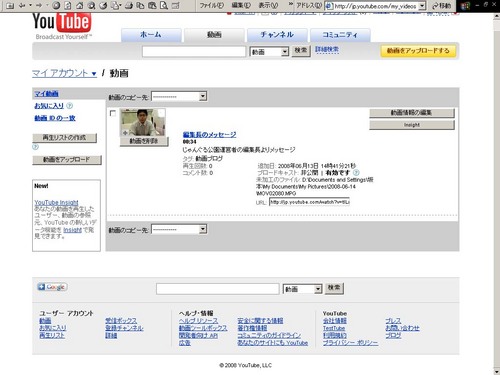Click the Windows flag logo at top right
Image resolution: width=500 pixels, height=375 pixels.
[465, 6]
